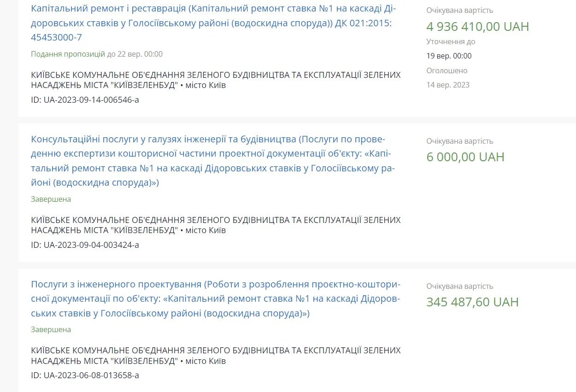Image resolution: width=576 pixels, height=392 pixels.
Task: Click Очікувана вартість label on the first tender
Action: coord(459,10)
